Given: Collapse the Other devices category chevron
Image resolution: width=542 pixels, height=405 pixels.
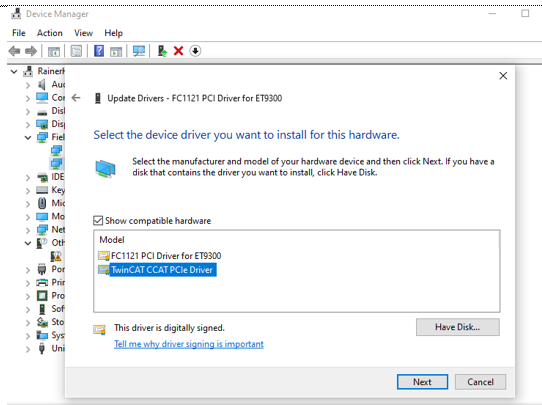Looking at the screenshot, I should click(x=28, y=243).
